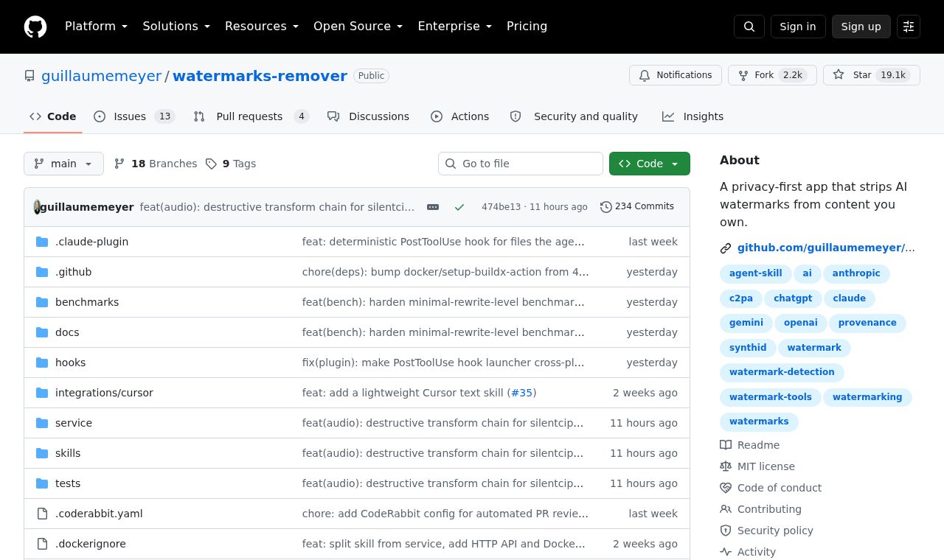This screenshot has height=560, width=944.
Task: Switch to the Discussions tab
Action: [368, 116]
